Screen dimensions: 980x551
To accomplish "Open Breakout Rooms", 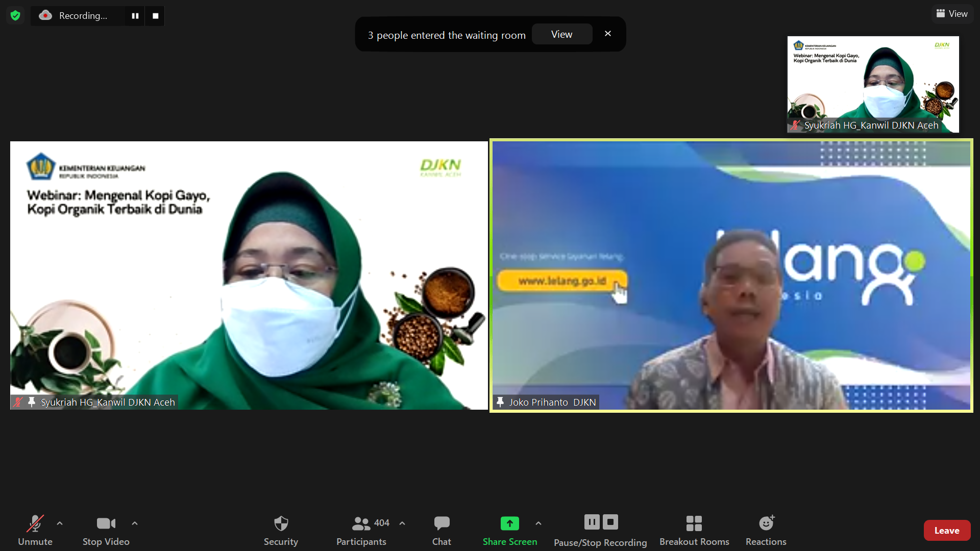I will [x=694, y=530].
